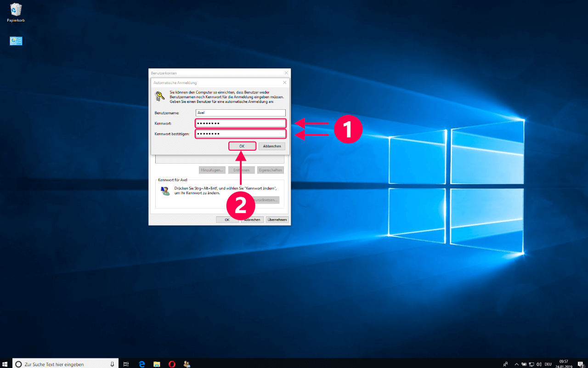Image resolution: width=588 pixels, height=368 pixels.
Task: Click the taskbar search text box
Action: 66,364
